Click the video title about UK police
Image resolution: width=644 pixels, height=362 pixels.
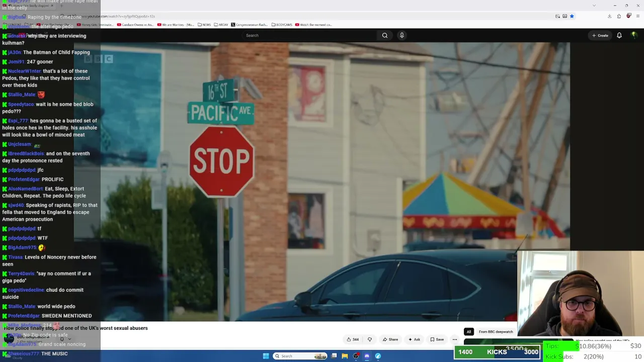76,328
